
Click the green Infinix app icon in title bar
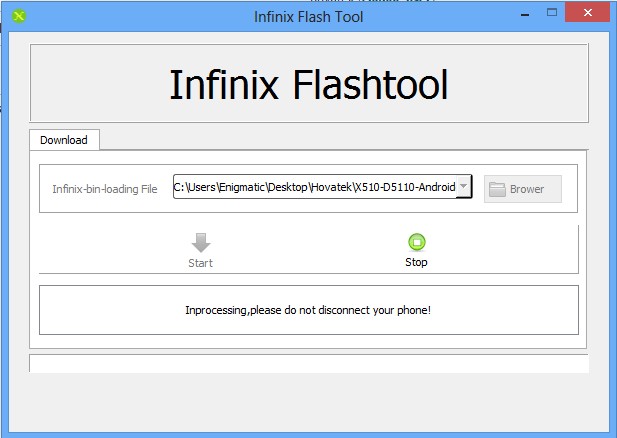point(19,16)
